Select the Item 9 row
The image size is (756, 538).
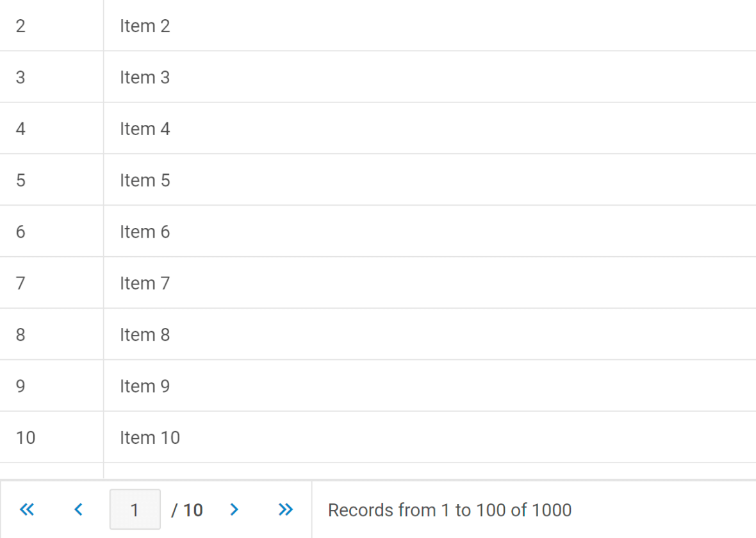378,386
